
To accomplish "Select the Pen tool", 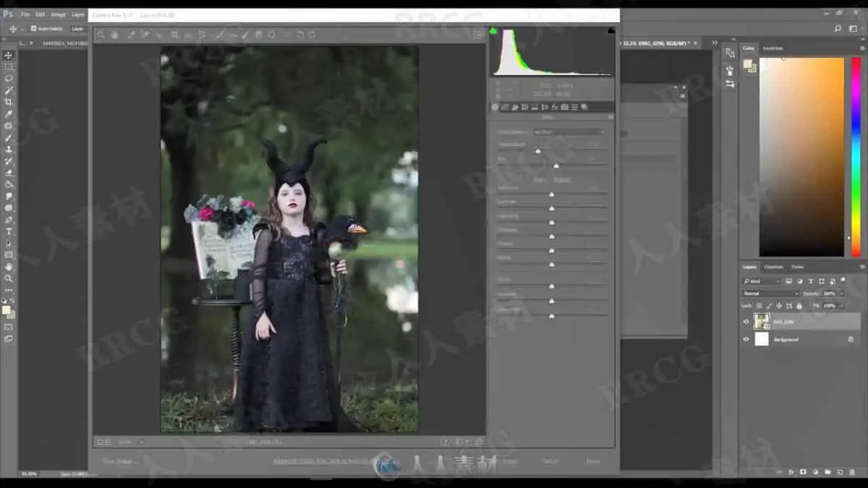I will 9,219.
